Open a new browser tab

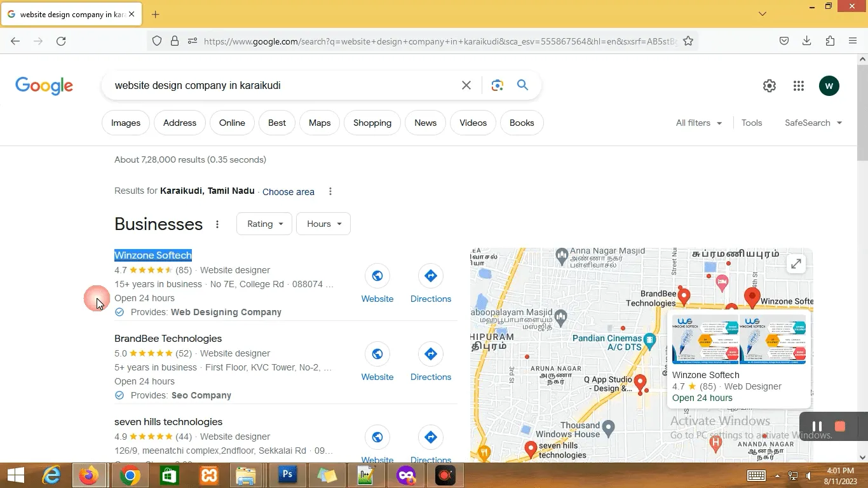(x=155, y=14)
